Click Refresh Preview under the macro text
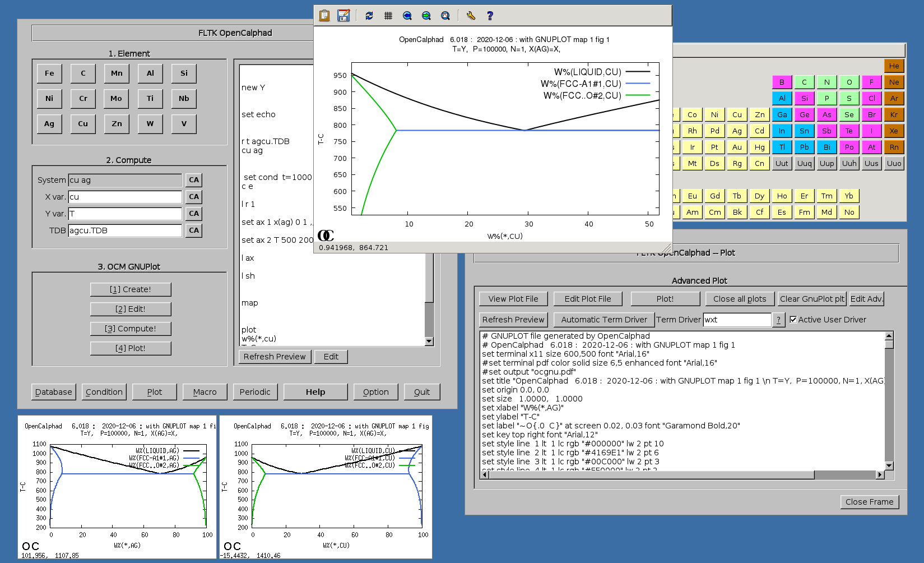Viewport: 924px width, 563px height. (275, 357)
